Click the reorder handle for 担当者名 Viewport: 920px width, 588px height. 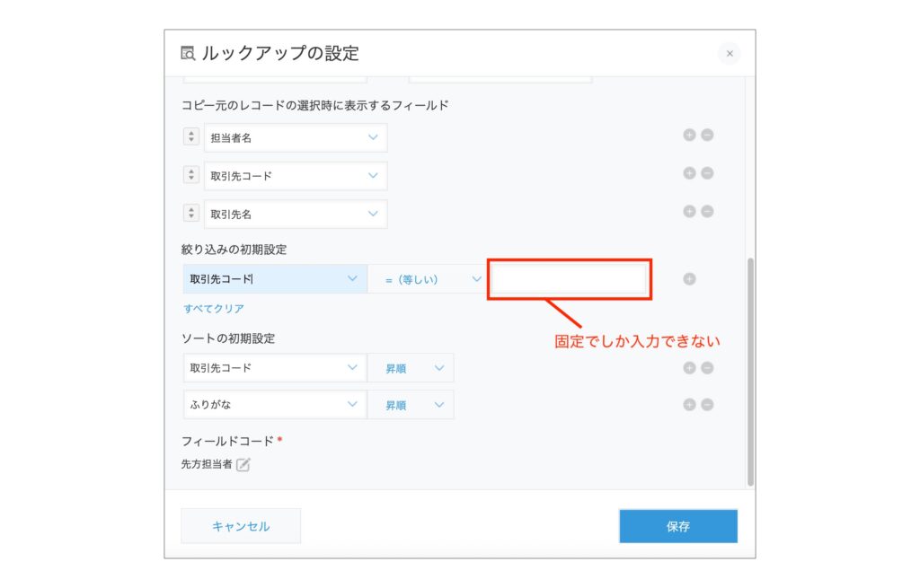click(x=191, y=136)
